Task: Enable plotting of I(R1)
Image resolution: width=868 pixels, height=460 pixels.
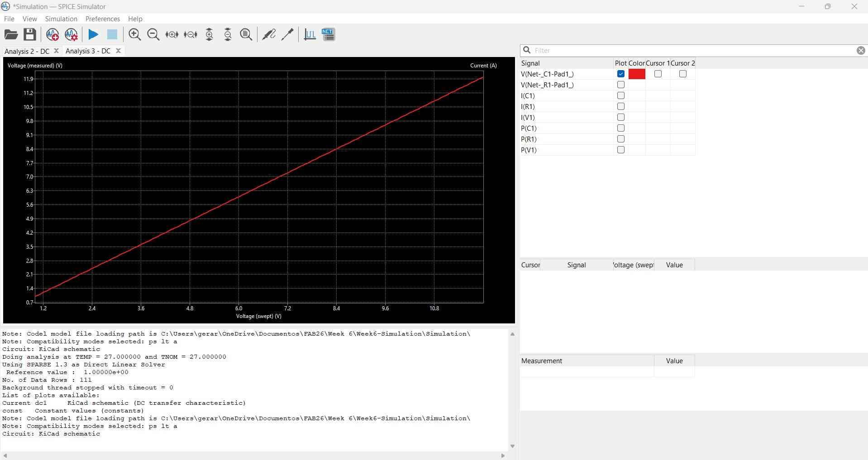Action: pyautogui.click(x=621, y=106)
